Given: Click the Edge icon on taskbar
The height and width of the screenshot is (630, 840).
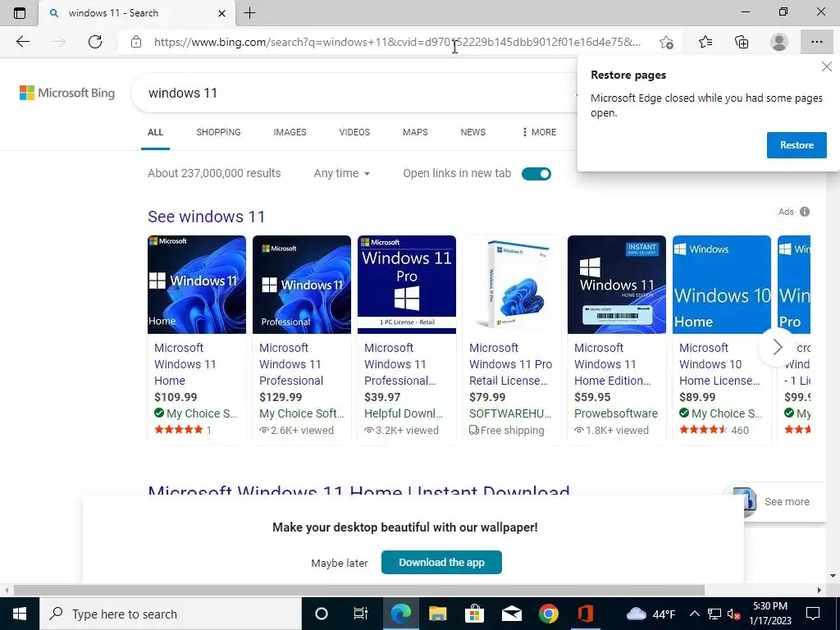Looking at the screenshot, I should pyautogui.click(x=400, y=614).
